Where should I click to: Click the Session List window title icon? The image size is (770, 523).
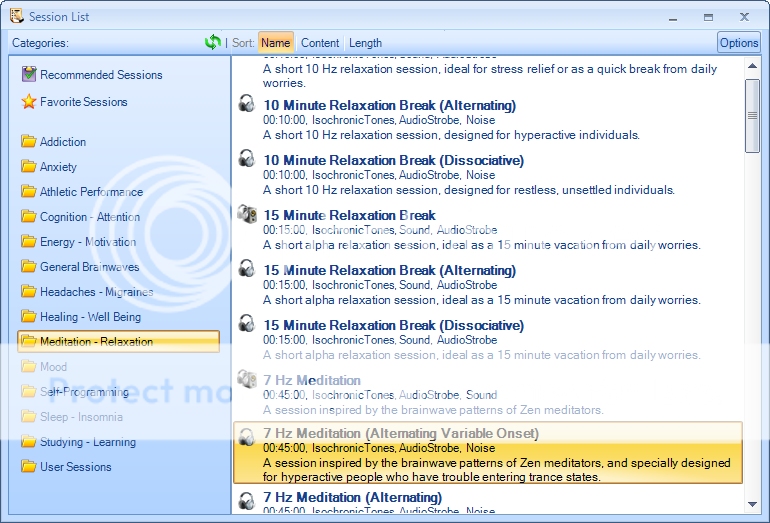pos(17,16)
